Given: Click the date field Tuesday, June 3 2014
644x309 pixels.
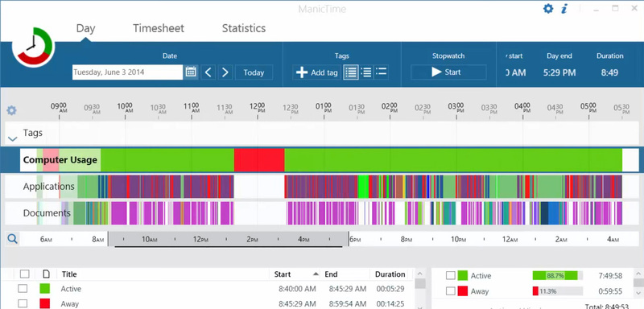Looking at the screenshot, I should point(127,72).
